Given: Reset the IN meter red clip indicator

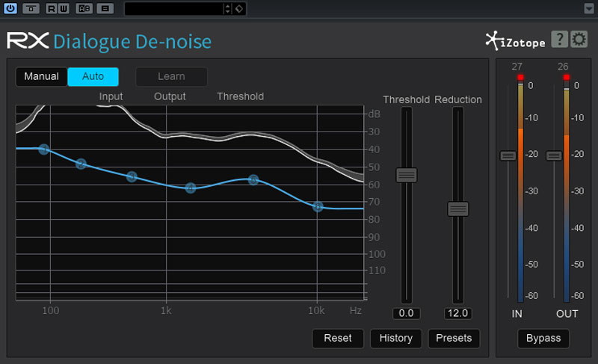Looking at the screenshot, I should (520, 78).
